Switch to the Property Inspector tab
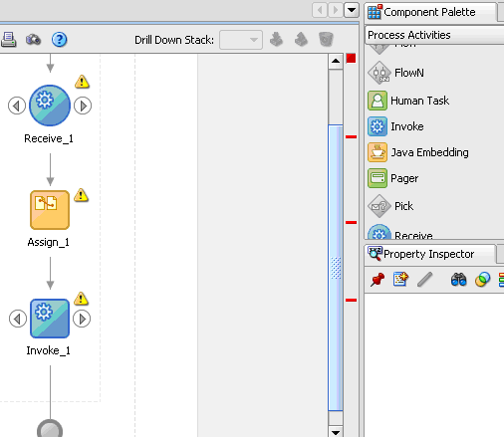504x437 pixels. coord(430,254)
